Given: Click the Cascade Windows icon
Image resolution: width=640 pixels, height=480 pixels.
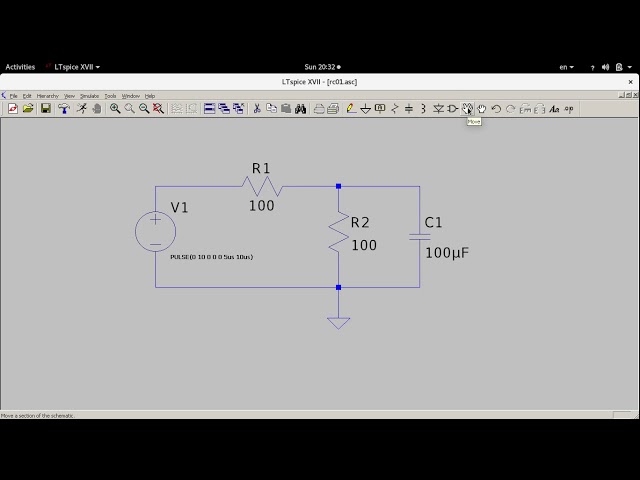Looking at the screenshot, I should [x=224, y=109].
